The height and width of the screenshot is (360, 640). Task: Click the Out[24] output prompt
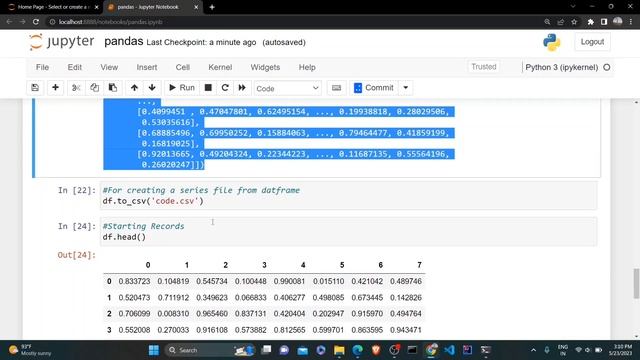click(x=76, y=255)
